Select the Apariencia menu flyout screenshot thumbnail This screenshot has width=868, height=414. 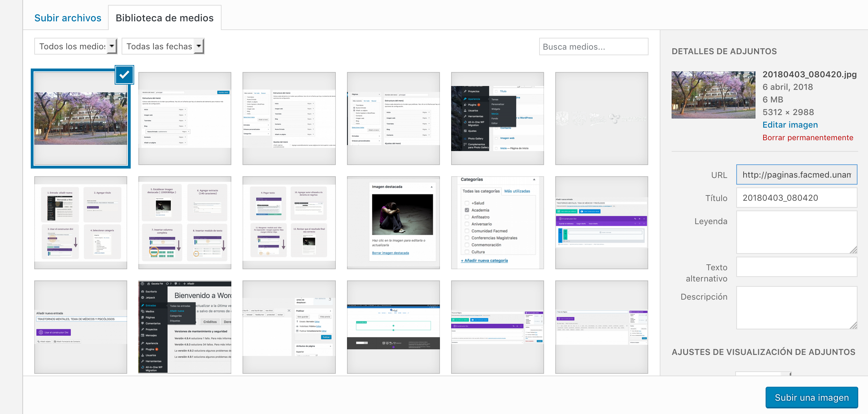[497, 118]
